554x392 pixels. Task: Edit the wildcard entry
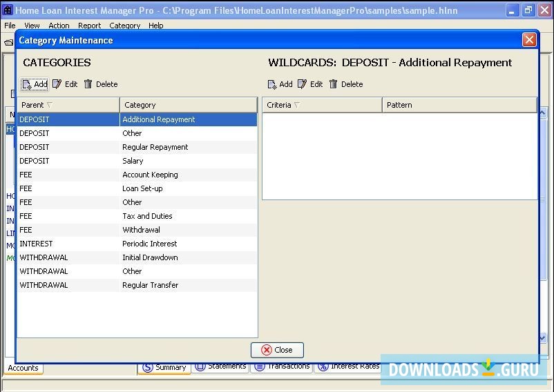tap(310, 84)
